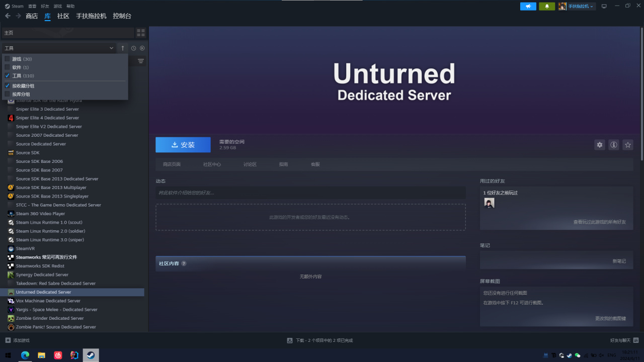Open Microsoft Edge from the taskbar
This screenshot has width=644, height=362.
(x=25, y=355)
